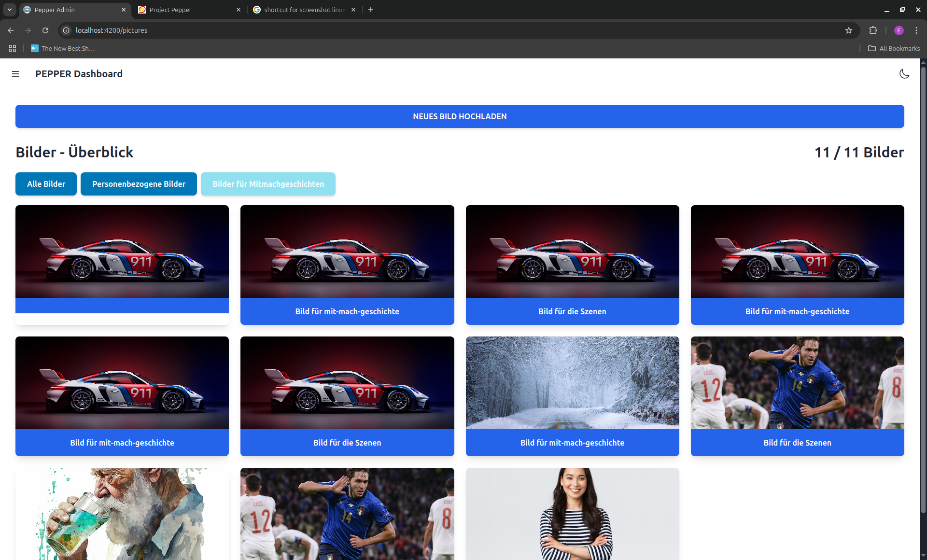Open Chrome three-dot menu
Viewport: 927px width, 560px height.
point(916,30)
